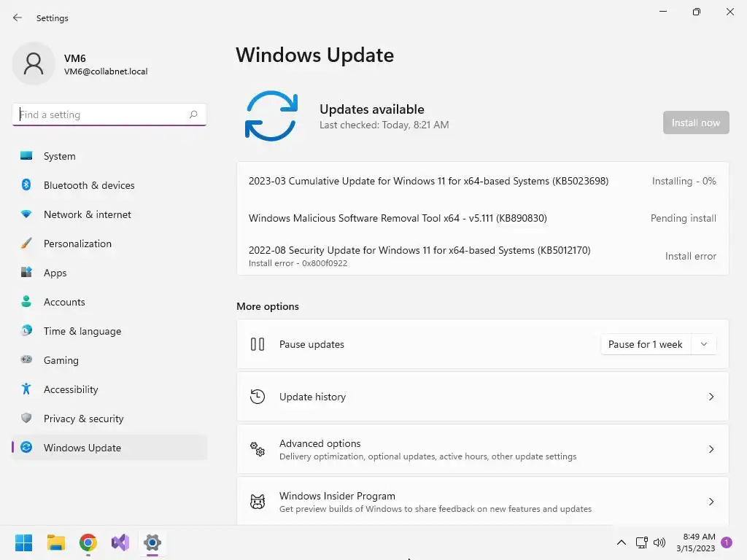Click the VM6@collabnet.local account name
The height and width of the screenshot is (560, 747).
pos(106,71)
